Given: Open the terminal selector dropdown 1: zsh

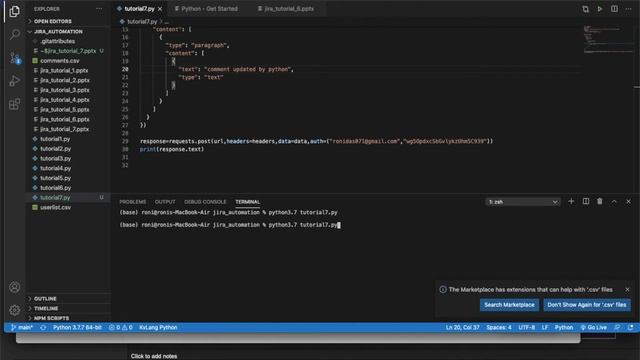Looking at the screenshot, I should click(523, 202).
